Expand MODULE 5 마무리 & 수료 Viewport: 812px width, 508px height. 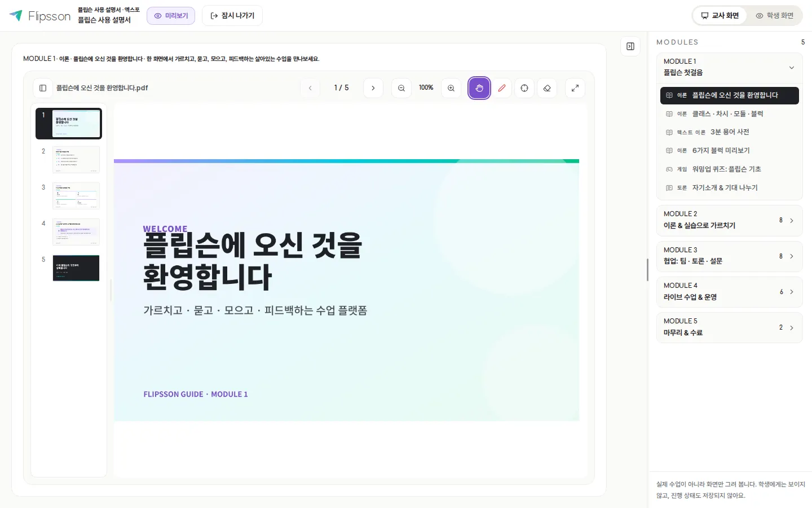coord(729,327)
